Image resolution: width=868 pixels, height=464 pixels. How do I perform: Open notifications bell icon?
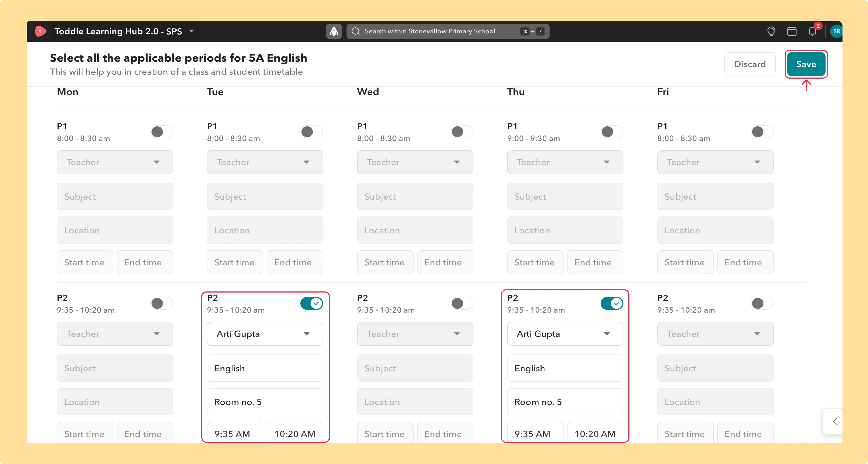pyautogui.click(x=812, y=31)
